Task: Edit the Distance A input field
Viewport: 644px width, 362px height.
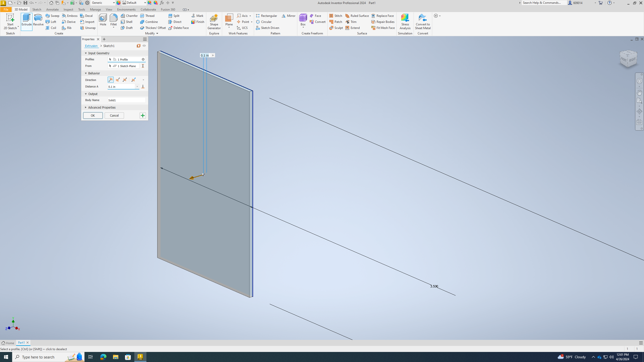Action: pos(122,86)
